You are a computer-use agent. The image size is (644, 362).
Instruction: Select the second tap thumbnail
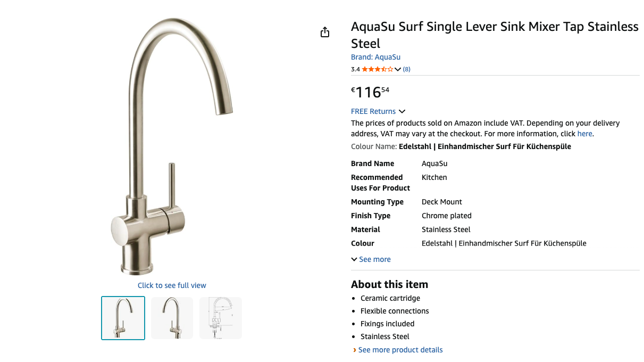[x=172, y=318]
